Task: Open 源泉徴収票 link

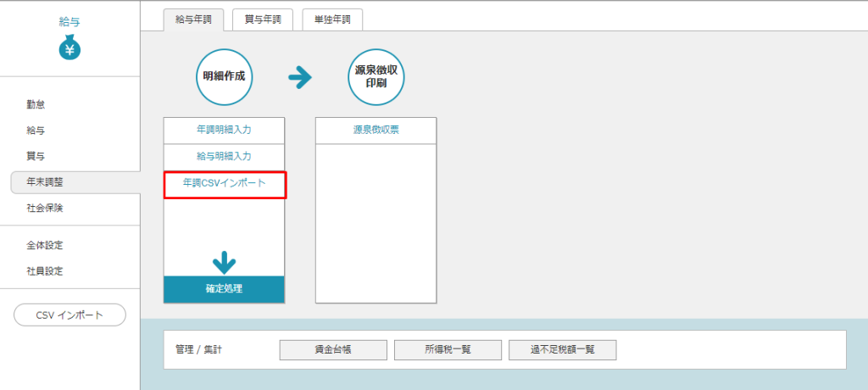Action: click(376, 131)
